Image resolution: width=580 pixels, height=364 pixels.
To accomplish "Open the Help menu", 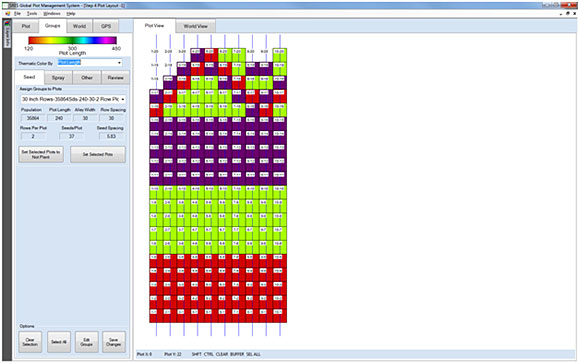I will coord(71,14).
